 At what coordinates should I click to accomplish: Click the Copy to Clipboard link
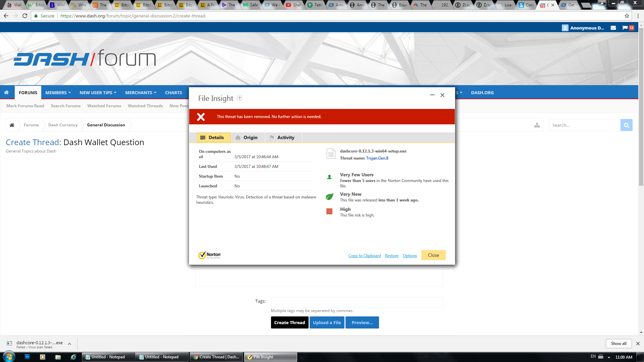(x=365, y=255)
